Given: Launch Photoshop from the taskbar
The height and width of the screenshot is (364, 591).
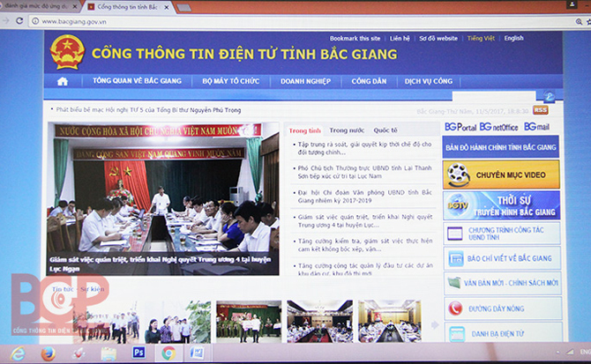Looking at the screenshot, I should 138,353.
